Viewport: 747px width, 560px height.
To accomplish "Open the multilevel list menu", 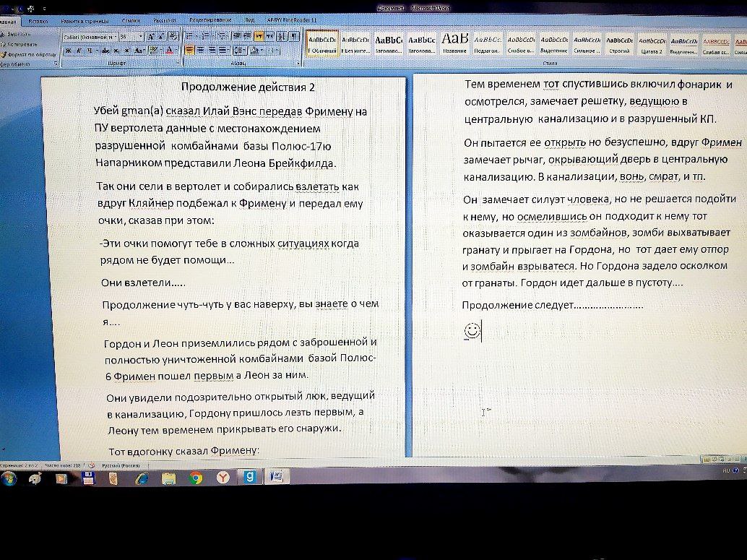I will 222,36.
